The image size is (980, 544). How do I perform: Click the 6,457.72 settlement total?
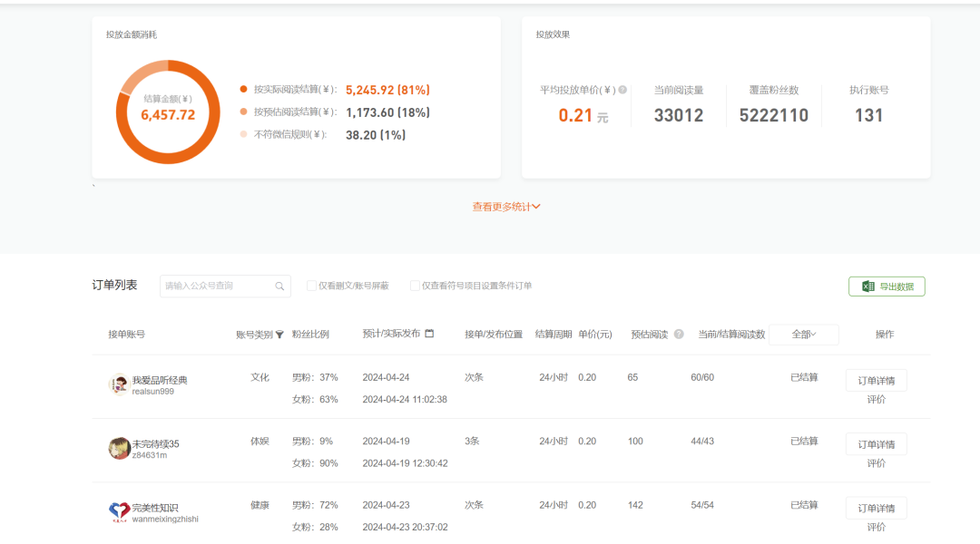coord(168,115)
